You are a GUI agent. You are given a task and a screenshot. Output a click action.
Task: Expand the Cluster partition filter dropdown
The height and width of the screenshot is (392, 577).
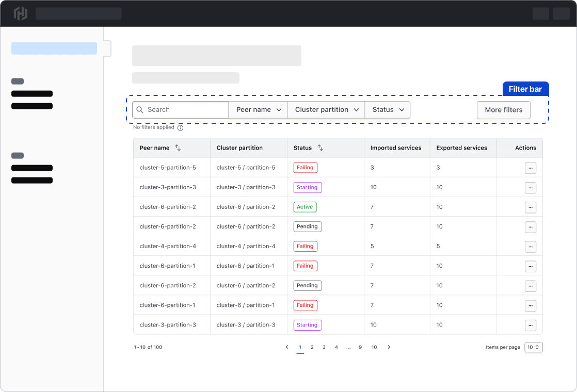click(326, 110)
